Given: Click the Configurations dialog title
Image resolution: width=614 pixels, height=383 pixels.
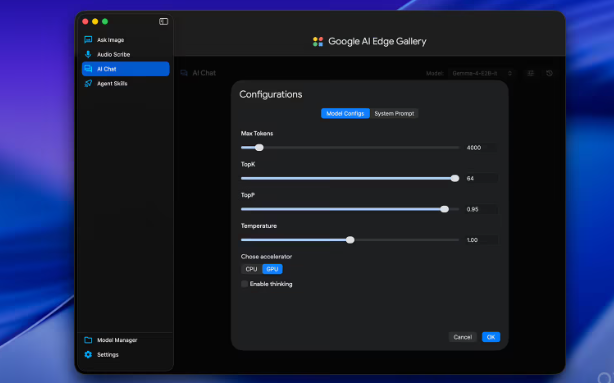Looking at the screenshot, I should point(271,94).
